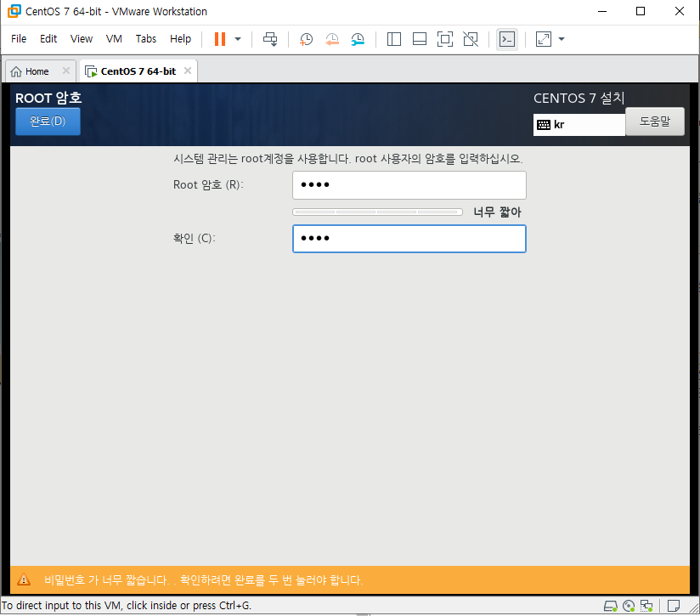
Task: Click the Send Ctrl+Alt+Del toolbar icon
Action: pos(270,39)
